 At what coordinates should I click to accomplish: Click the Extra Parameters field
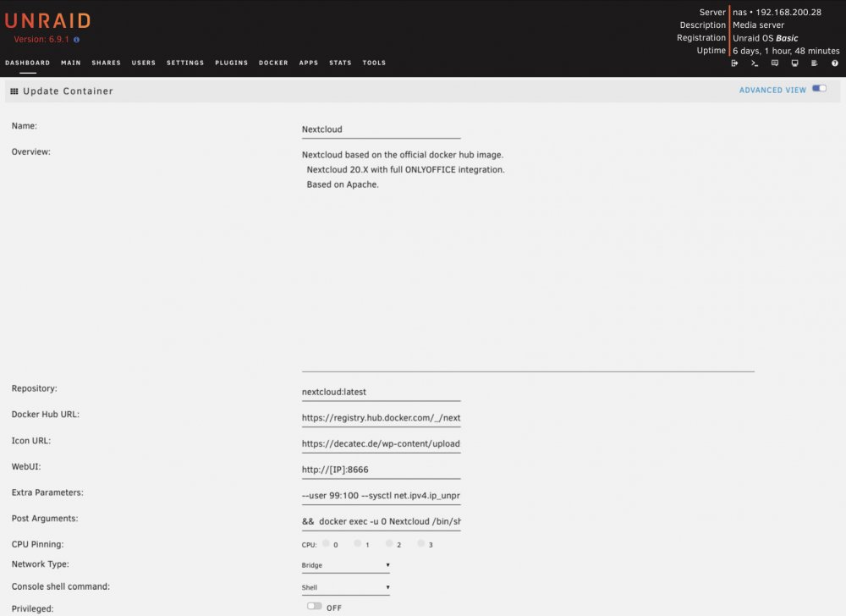coord(381,496)
